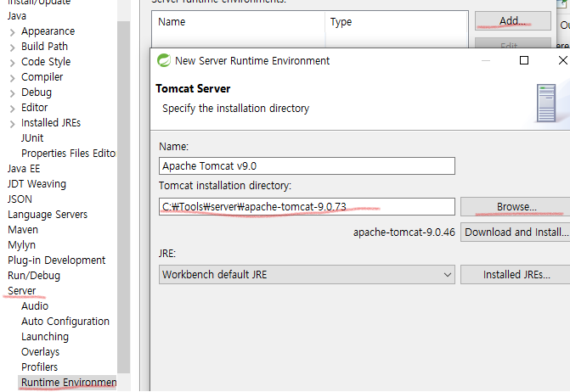Expand the Code Style node
Viewport: 570px width, 392px height.
[13, 63]
